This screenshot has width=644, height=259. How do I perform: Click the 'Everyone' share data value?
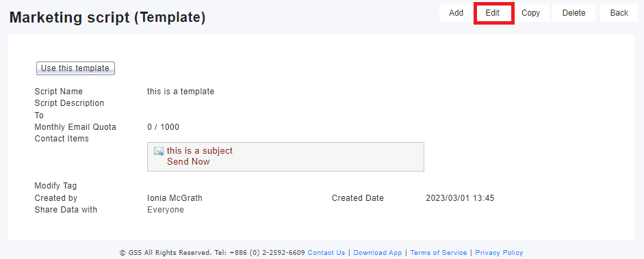click(x=166, y=210)
